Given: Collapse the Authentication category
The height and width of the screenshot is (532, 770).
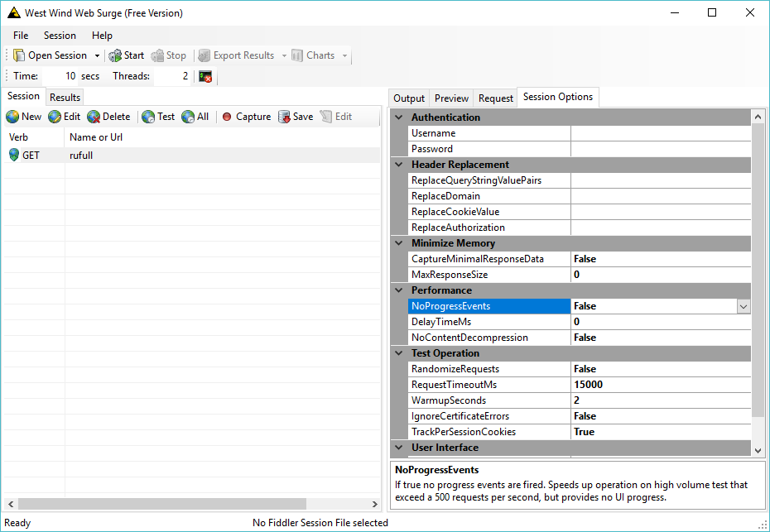Looking at the screenshot, I should tap(399, 117).
